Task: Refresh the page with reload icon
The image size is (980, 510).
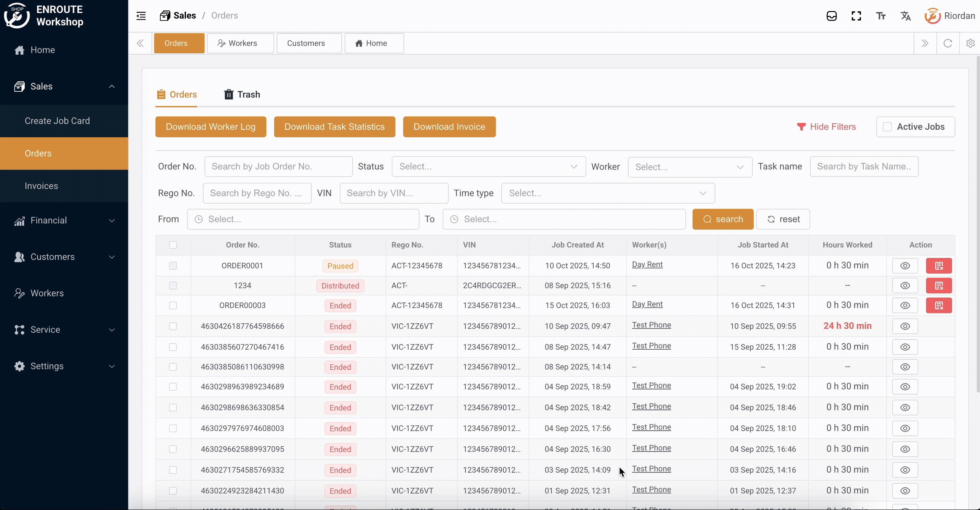Action: (x=948, y=43)
